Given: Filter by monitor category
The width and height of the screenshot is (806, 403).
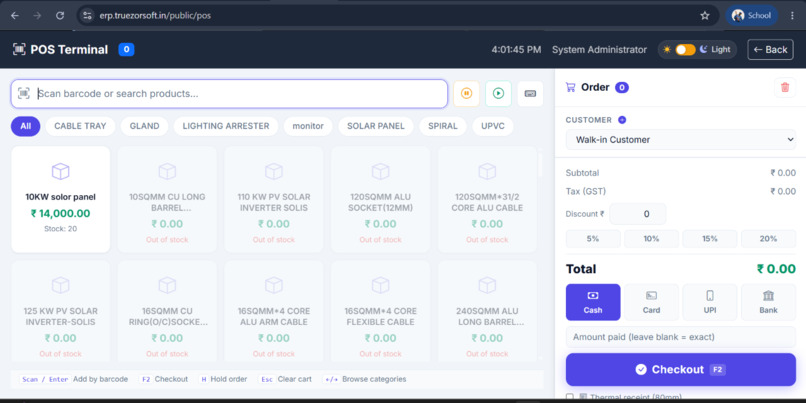Looking at the screenshot, I should 308,126.
